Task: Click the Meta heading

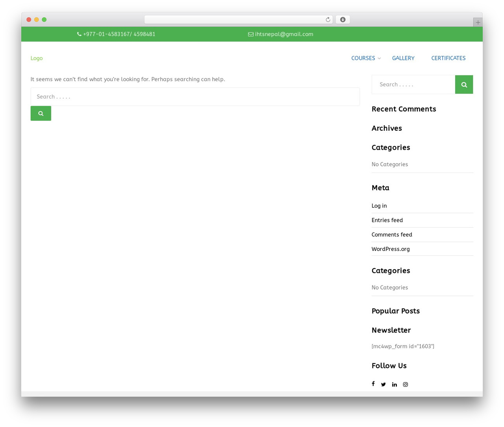Action: click(x=380, y=188)
